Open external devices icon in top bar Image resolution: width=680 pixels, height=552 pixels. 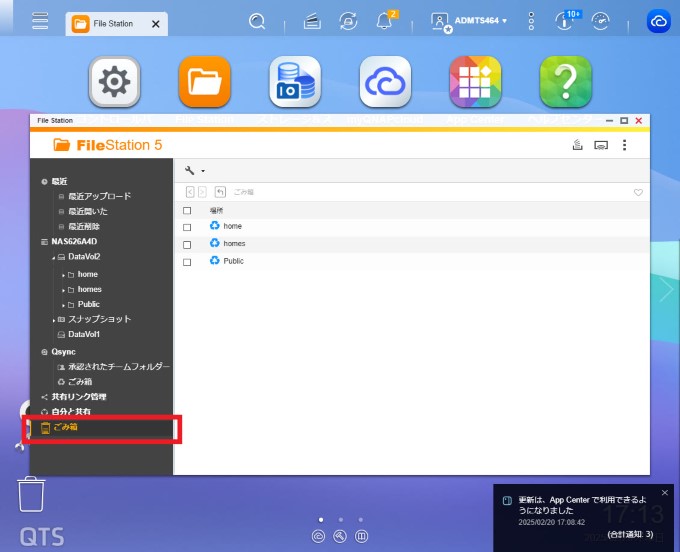(348, 21)
